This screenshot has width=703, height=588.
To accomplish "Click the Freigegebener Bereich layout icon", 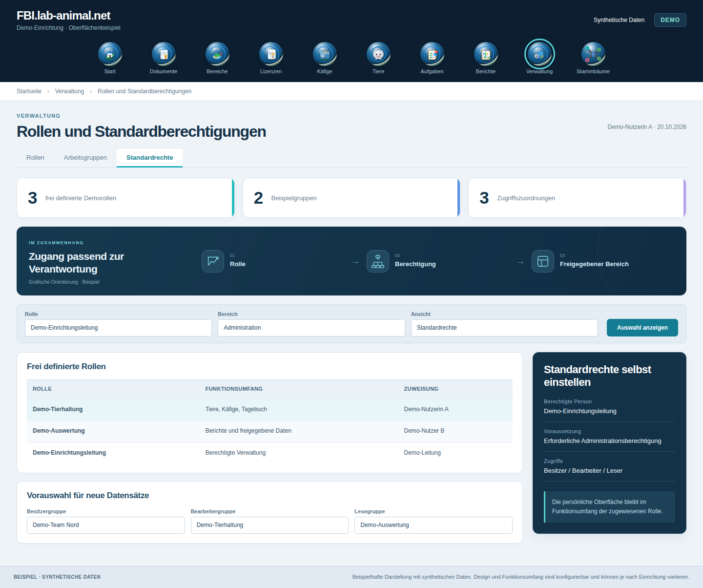I will click(543, 261).
